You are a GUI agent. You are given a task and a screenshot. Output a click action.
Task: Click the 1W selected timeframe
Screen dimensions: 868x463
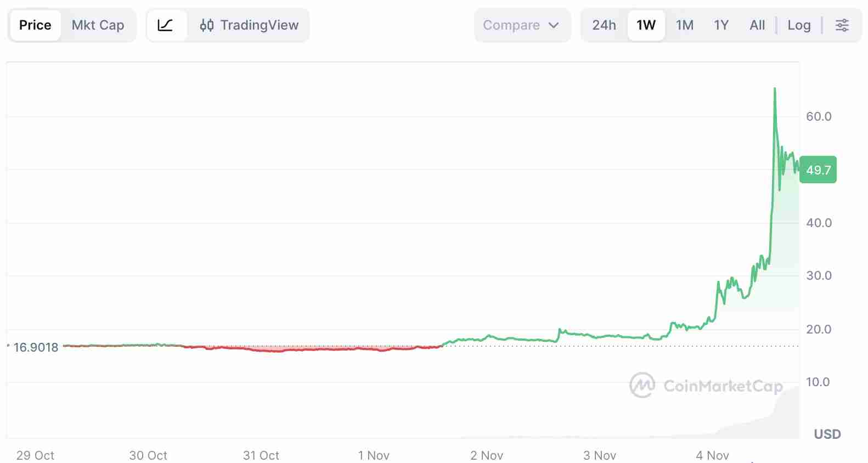646,25
